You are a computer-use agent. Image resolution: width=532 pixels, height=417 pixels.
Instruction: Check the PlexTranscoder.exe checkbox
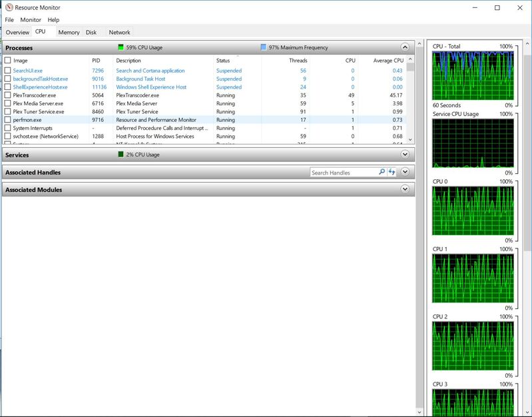tap(7, 95)
